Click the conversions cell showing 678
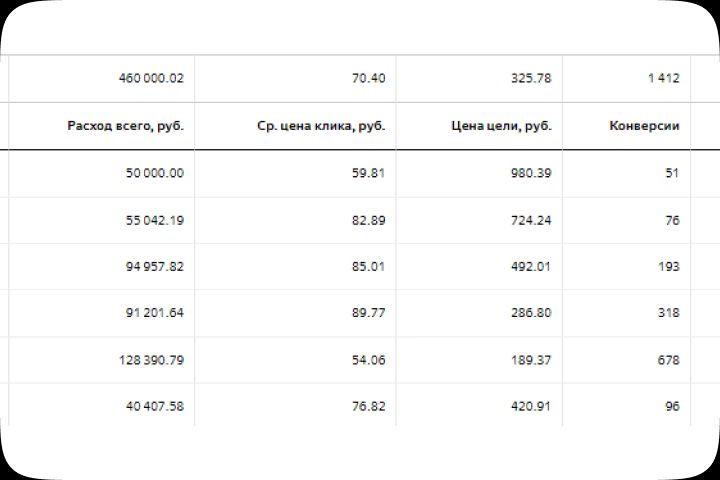This screenshot has height=480, width=720. click(x=668, y=360)
